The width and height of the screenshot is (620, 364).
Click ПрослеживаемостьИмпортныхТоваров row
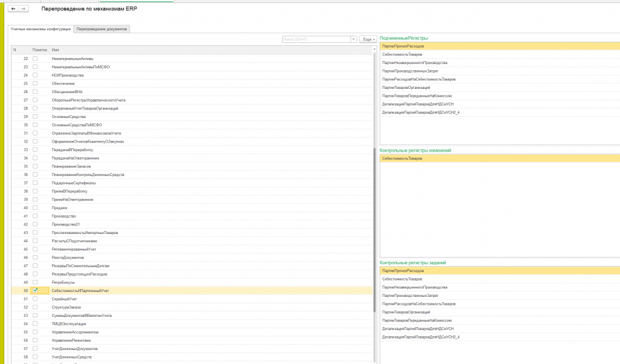tap(192, 233)
